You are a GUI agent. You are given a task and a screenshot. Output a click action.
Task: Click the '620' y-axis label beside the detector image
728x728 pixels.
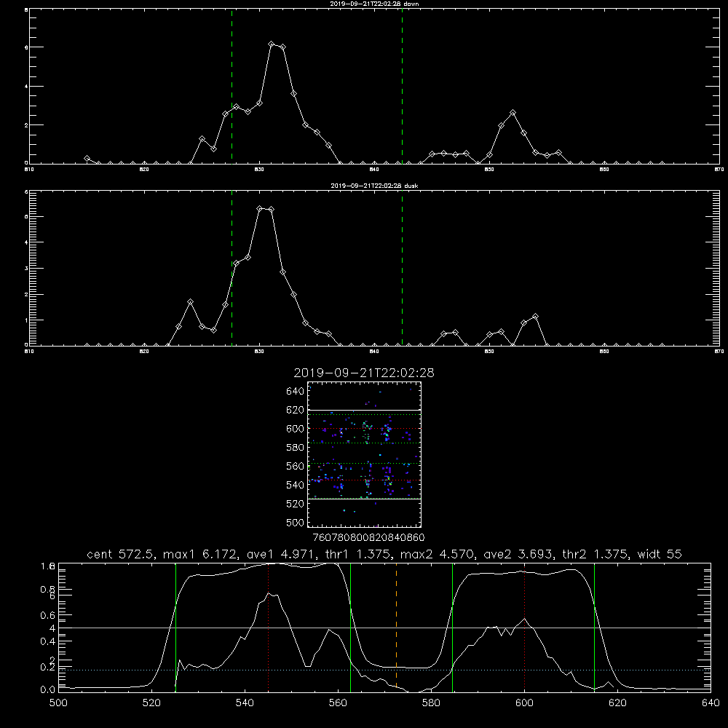point(296,410)
